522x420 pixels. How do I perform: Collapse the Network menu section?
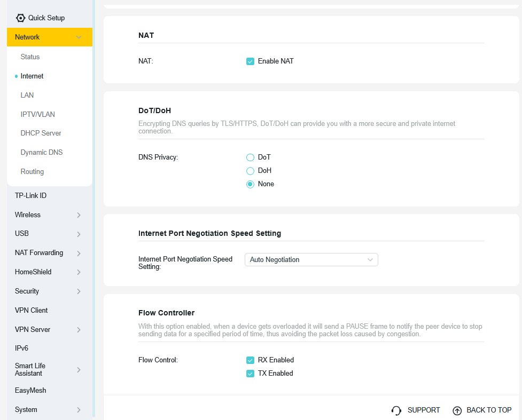point(79,37)
